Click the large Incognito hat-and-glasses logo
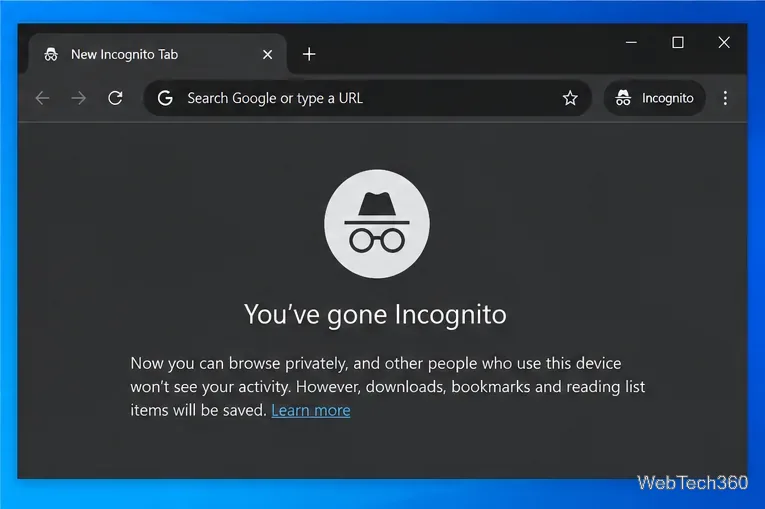765x509 pixels. point(377,224)
